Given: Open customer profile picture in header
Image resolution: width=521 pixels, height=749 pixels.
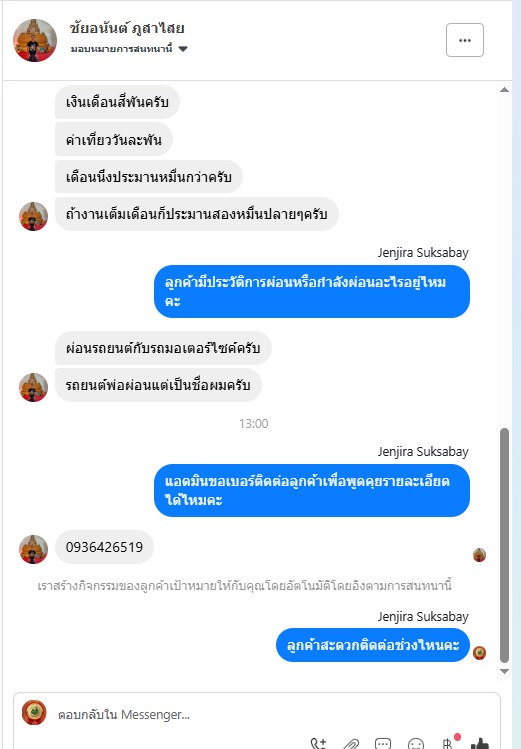Looking at the screenshot, I should pyautogui.click(x=35, y=41).
